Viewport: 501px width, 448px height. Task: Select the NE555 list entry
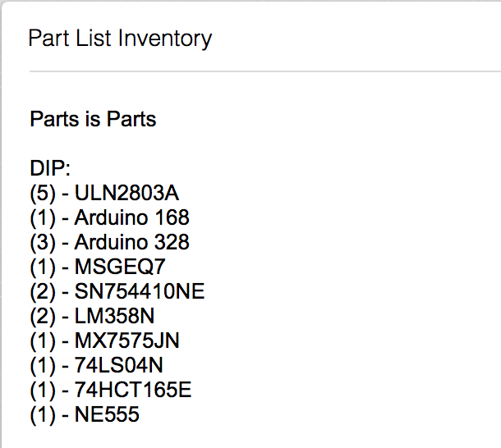[x=85, y=414]
